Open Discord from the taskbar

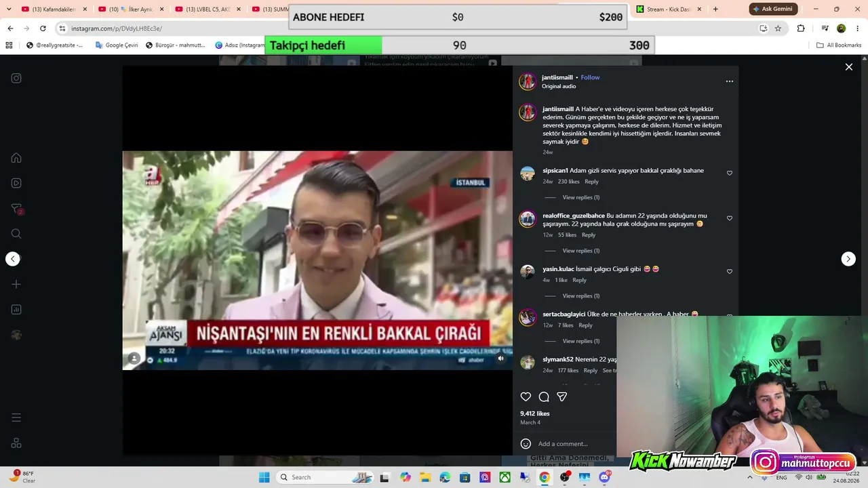(x=604, y=477)
